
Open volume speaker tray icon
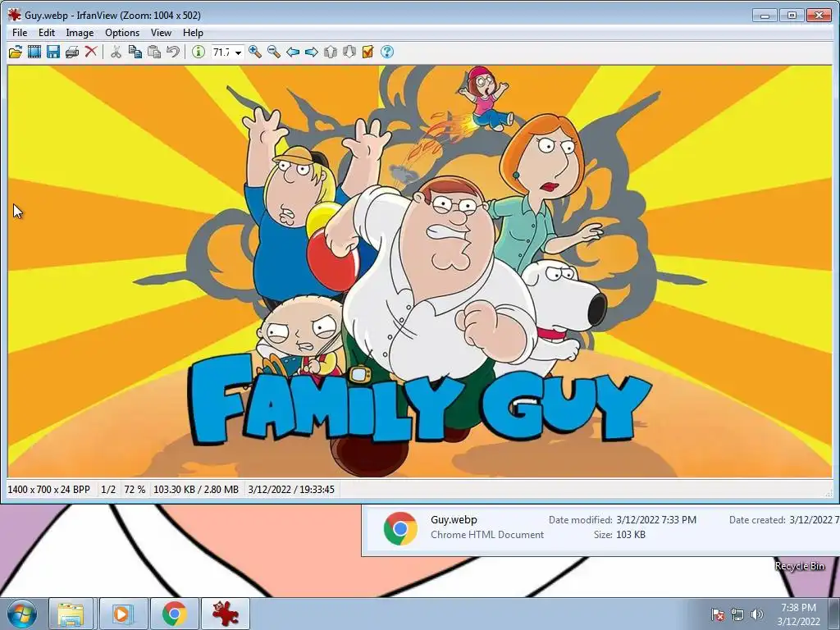coord(756,614)
